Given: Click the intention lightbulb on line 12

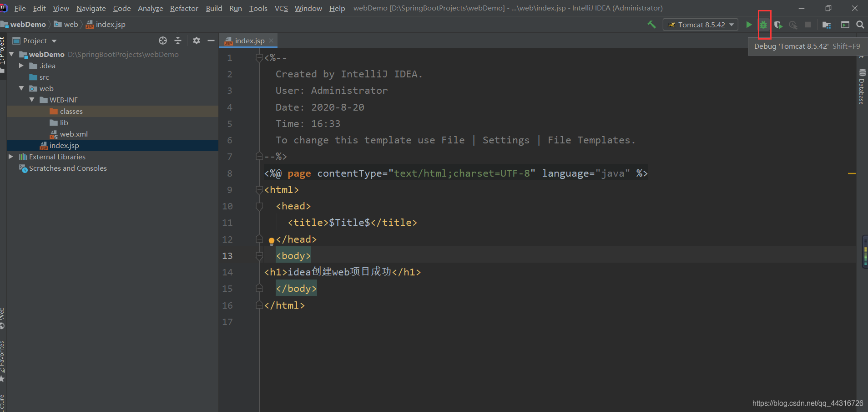Looking at the screenshot, I should [x=272, y=241].
